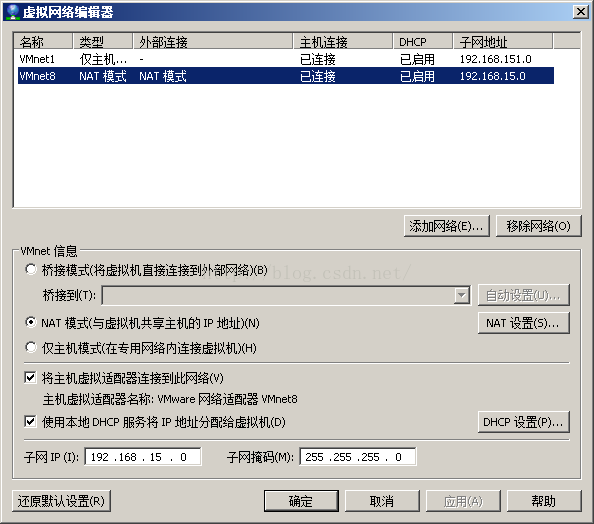Select the VMnet1 network row
594x524 pixels.
pyautogui.click(x=286, y=59)
